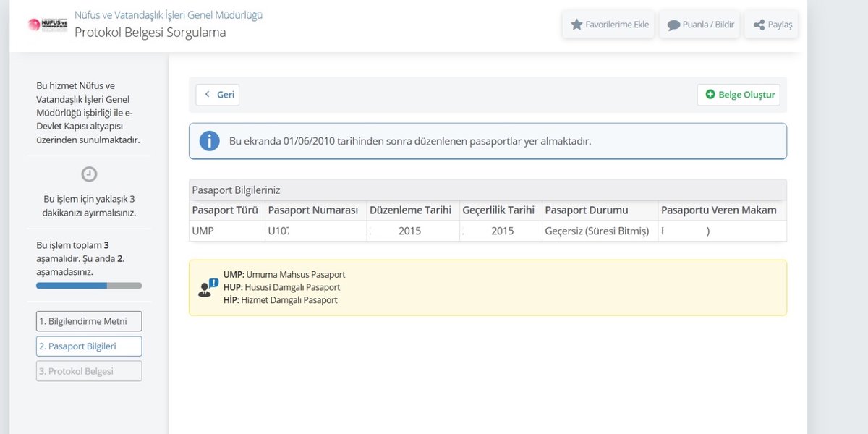The height and width of the screenshot is (434, 868).
Task: Select step 3. Protokol Belgesi
Action: (x=89, y=371)
